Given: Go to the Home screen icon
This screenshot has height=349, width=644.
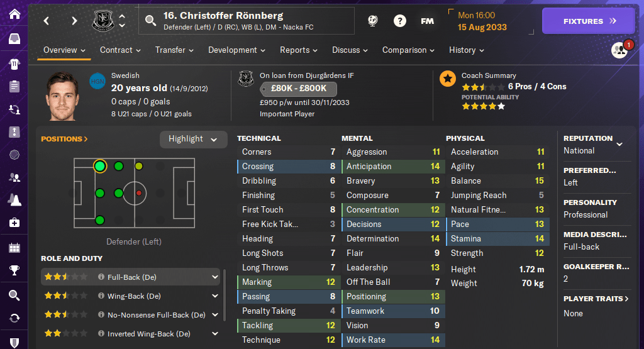Looking at the screenshot, I should click(14, 14).
